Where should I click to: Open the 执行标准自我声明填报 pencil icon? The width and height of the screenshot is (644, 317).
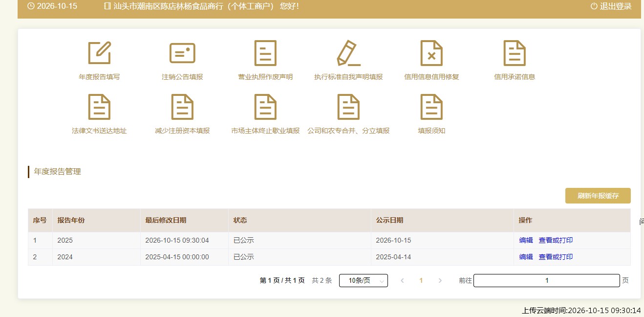(x=348, y=53)
